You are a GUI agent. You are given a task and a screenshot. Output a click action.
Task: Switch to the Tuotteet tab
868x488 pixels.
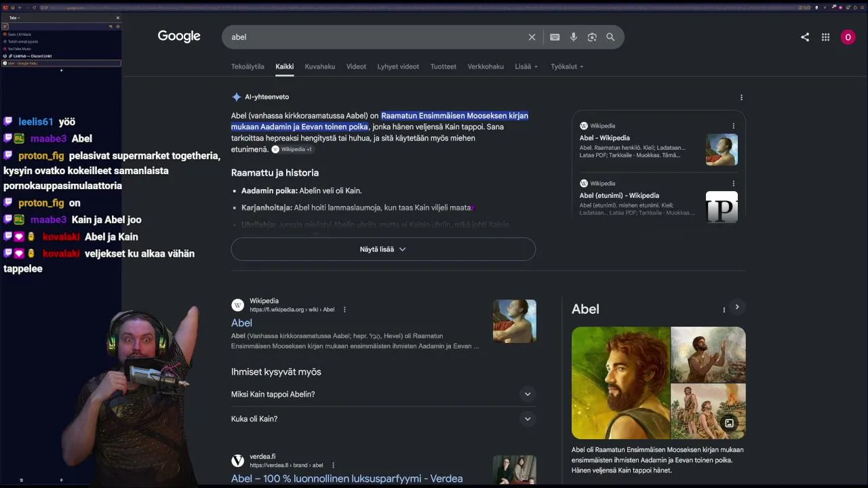pos(443,66)
